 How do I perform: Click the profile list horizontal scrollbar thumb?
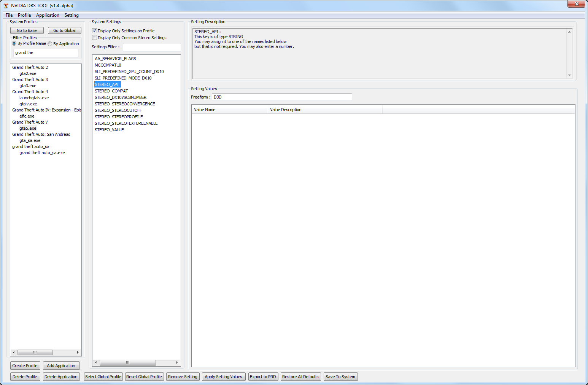[x=35, y=353]
